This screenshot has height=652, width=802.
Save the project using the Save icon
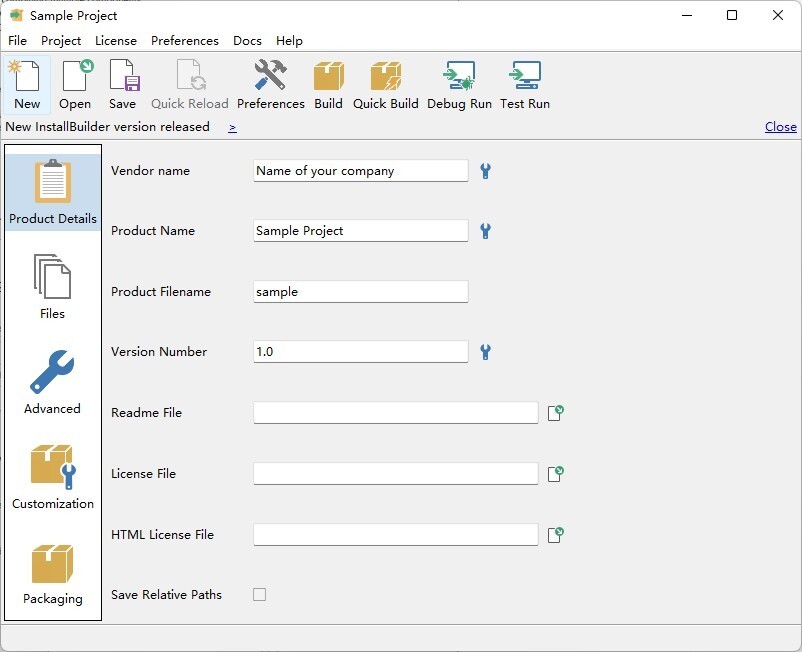tap(122, 84)
